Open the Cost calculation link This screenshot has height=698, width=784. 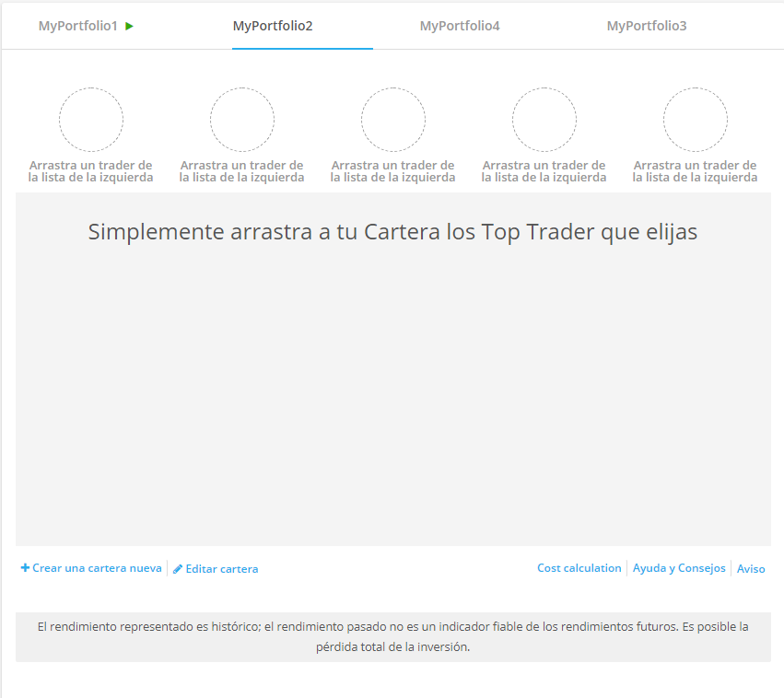tap(579, 568)
